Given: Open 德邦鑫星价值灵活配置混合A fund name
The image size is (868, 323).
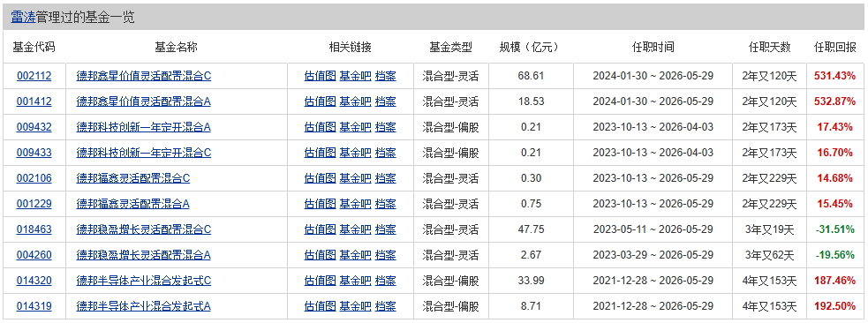Looking at the screenshot, I should (143, 101).
